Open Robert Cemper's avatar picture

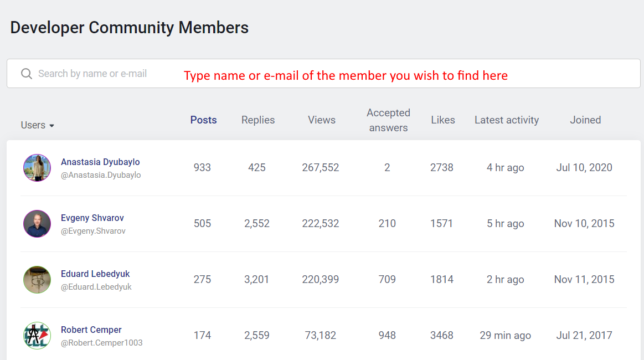coord(37,336)
